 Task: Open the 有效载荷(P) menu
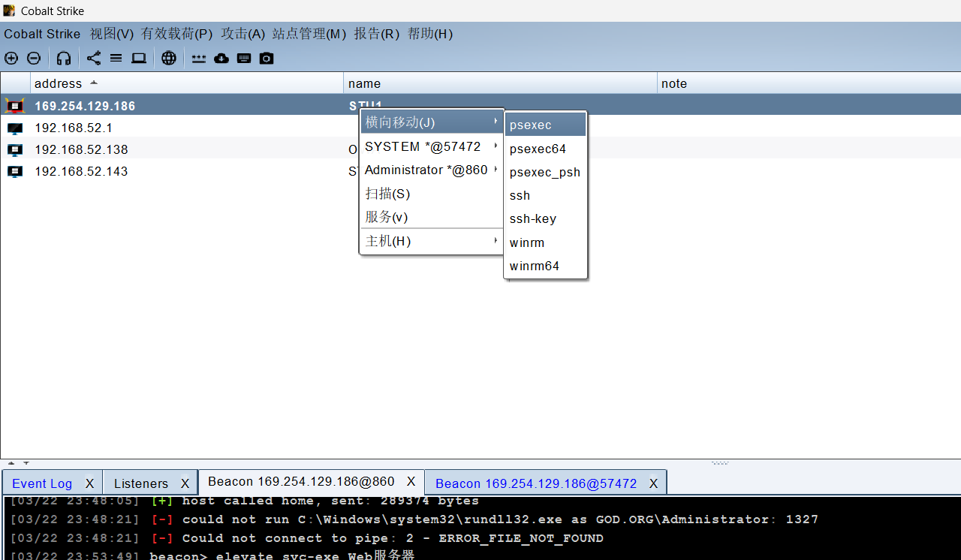click(x=177, y=34)
